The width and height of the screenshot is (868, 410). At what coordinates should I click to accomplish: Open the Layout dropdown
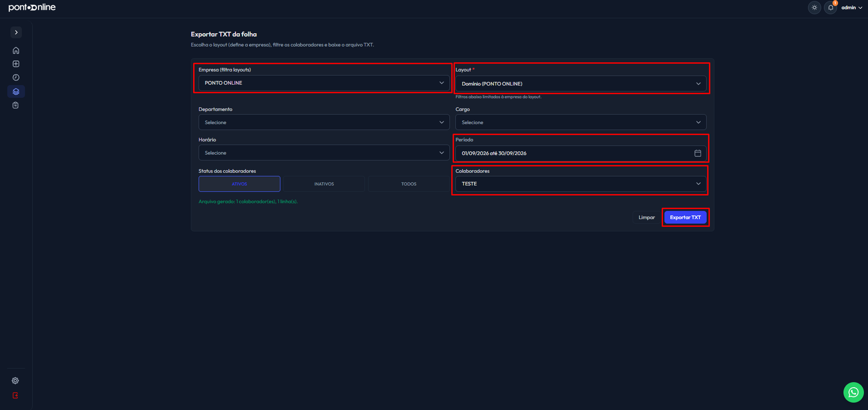[580, 84]
